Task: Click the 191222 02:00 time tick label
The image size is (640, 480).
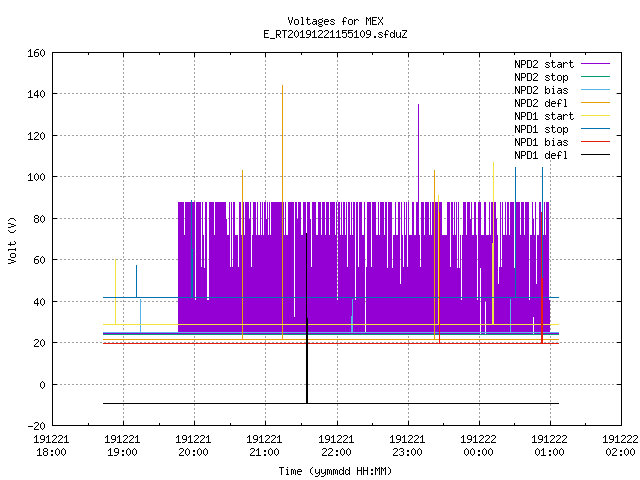Action: tap(620, 446)
